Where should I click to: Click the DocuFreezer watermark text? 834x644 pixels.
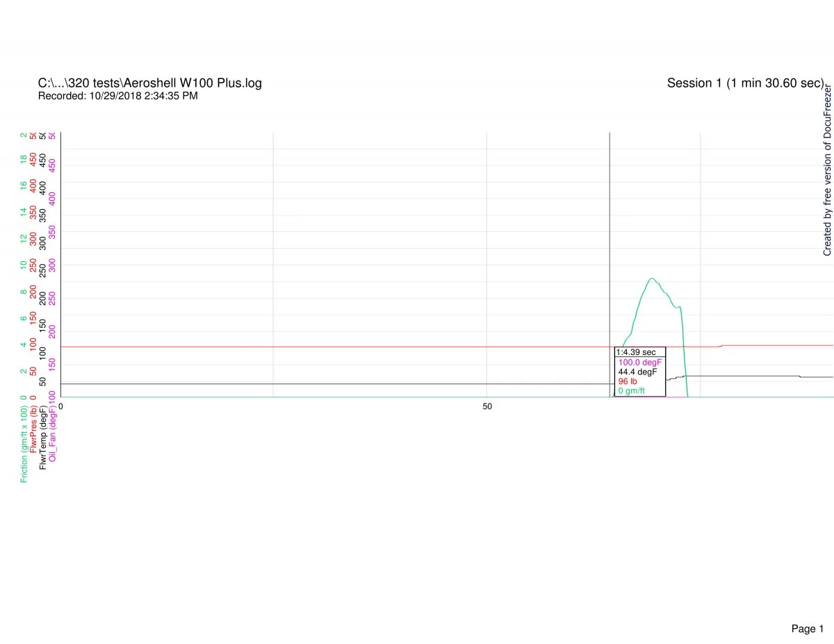pyautogui.click(x=827, y=170)
